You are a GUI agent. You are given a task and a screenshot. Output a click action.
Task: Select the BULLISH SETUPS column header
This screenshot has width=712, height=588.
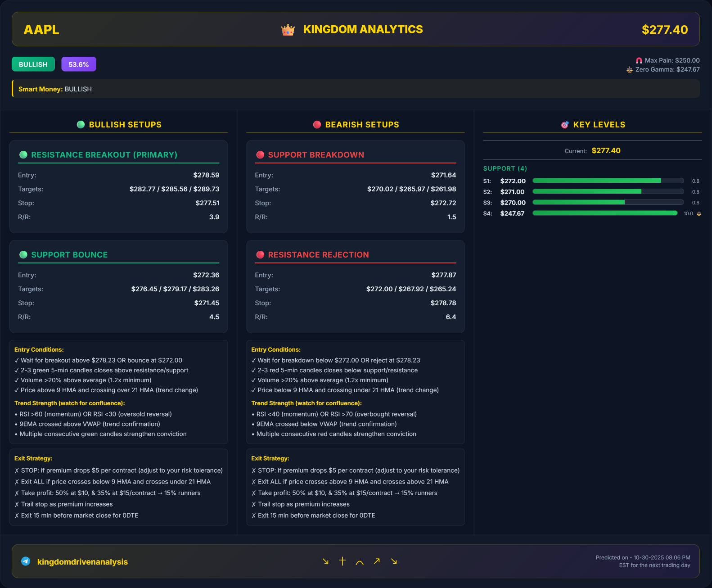click(119, 125)
